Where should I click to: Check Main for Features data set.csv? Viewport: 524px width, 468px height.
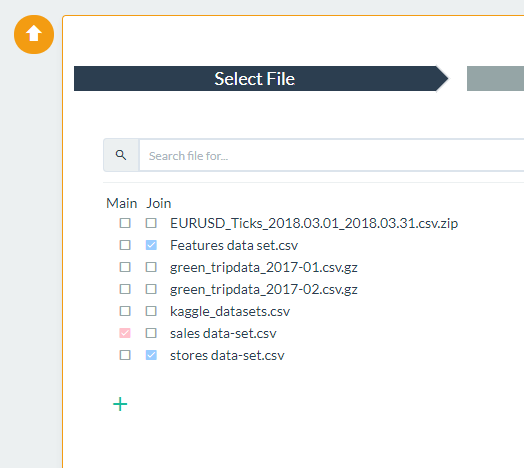click(x=125, y=245)
